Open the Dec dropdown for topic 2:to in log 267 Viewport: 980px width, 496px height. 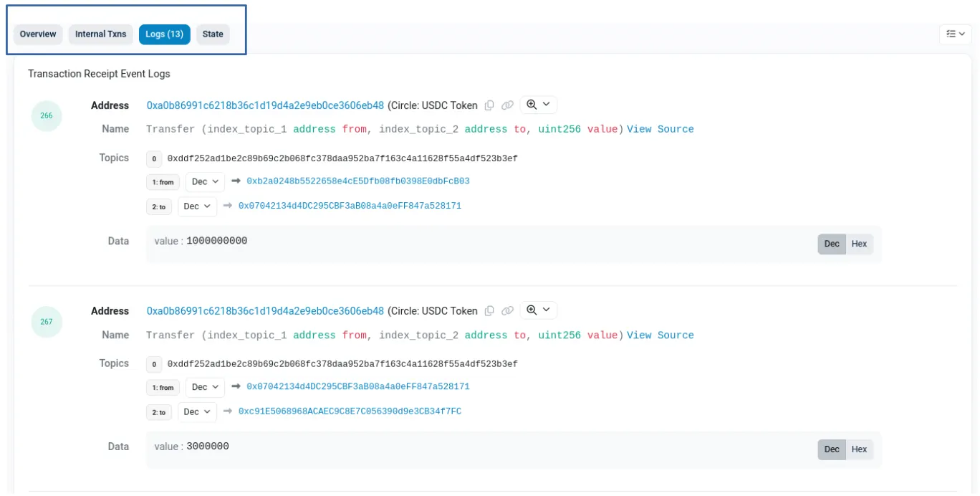point(197,411)
